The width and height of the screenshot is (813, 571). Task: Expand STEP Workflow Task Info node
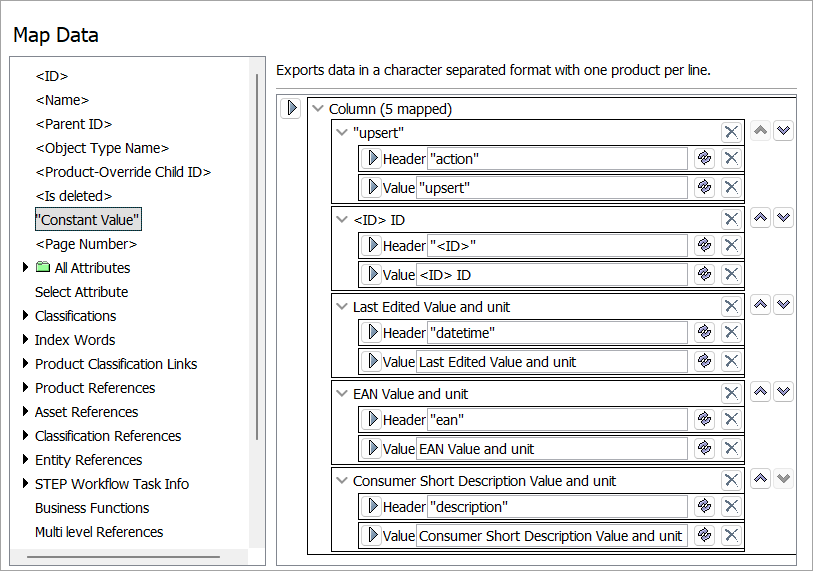click(x=26, y=484)
